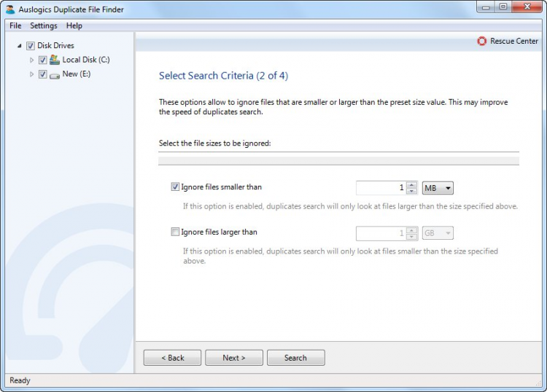Open the Settings menu

(44, 26)
